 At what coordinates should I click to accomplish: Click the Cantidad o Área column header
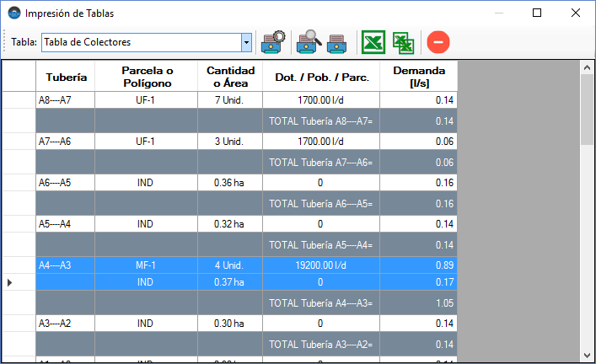[x=230, y=77]
